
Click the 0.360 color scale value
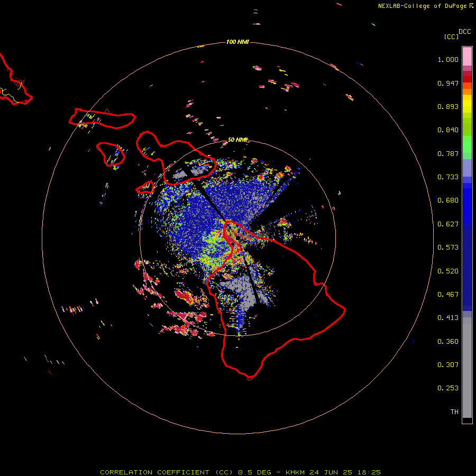(x=448, y=342)
